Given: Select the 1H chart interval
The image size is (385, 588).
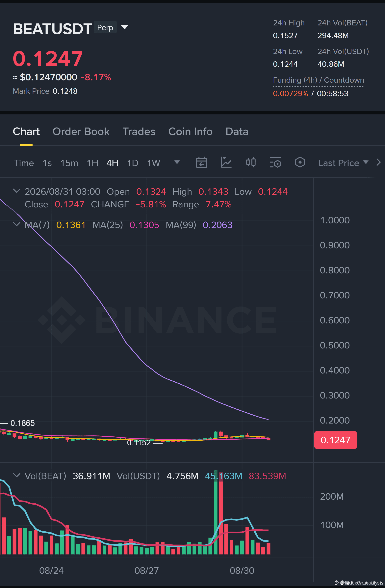Looking at the screenshot, I should [92, 163].
